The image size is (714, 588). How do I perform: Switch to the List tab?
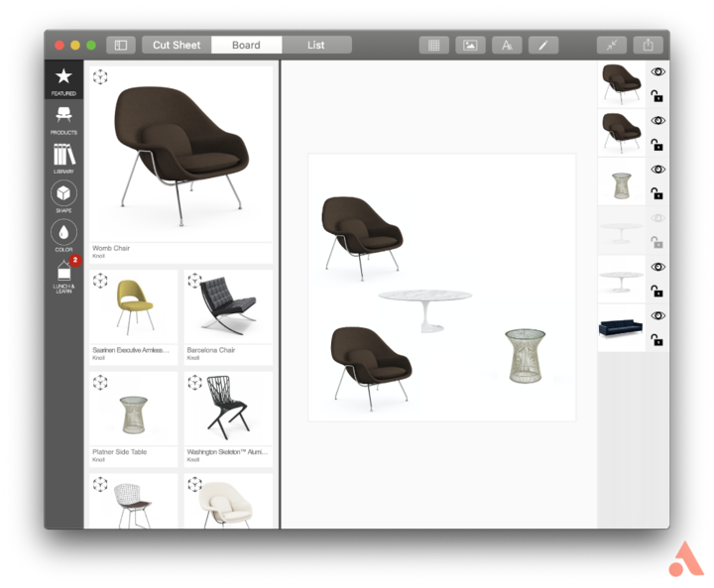click(x=316, y=45)
